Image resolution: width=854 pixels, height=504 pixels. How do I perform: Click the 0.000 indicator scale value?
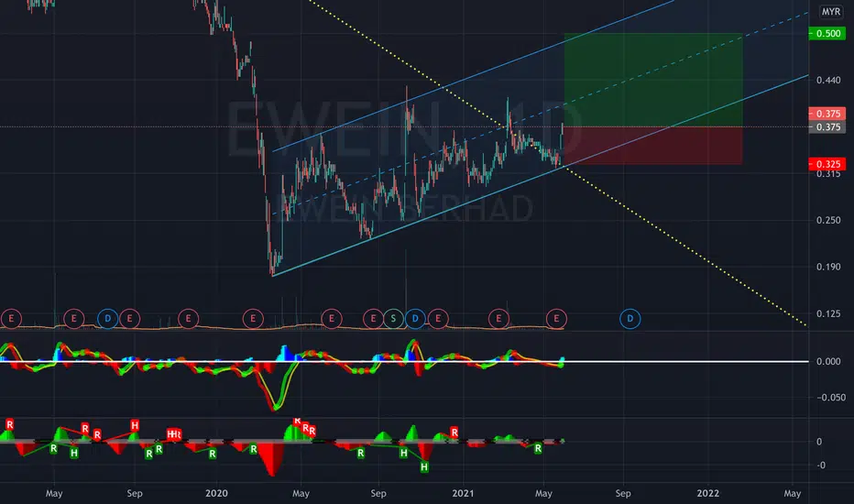pos(828,361)
